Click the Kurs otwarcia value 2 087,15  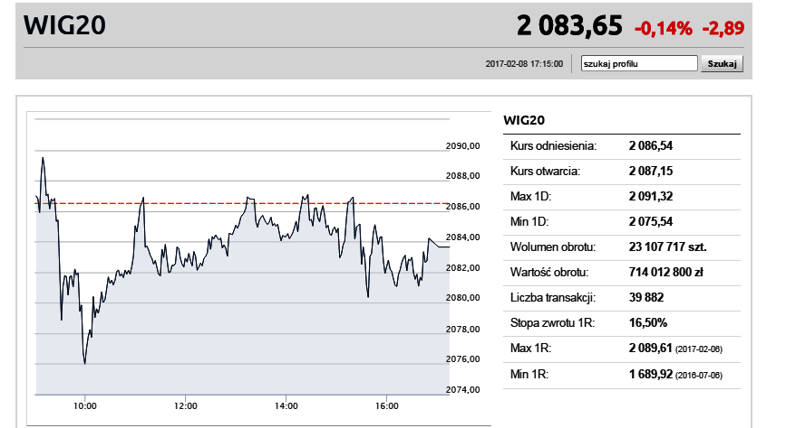651,171
